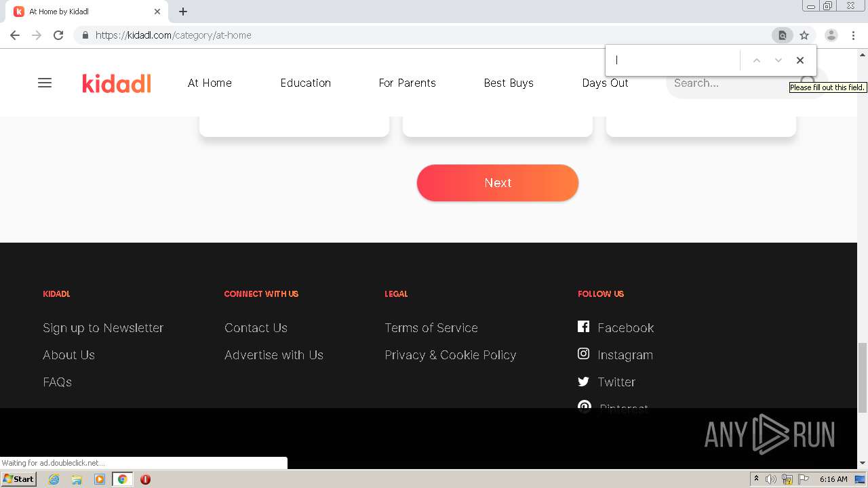Close the At Home by Kidadl tab
Screen dimensions: 868x488
click(157, 12)
